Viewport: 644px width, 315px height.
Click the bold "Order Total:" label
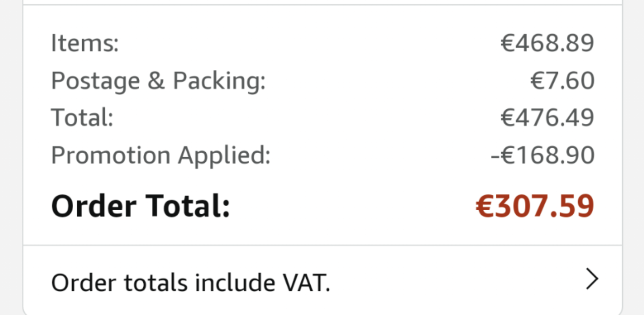[140, 206]
